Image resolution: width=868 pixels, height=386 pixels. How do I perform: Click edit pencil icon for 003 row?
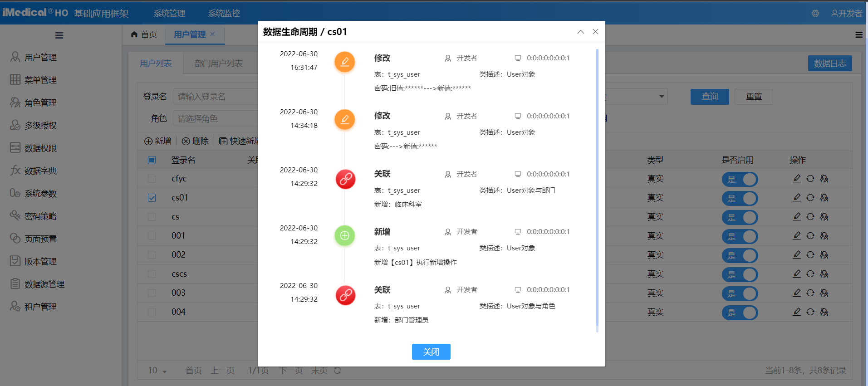pos(797,293)
